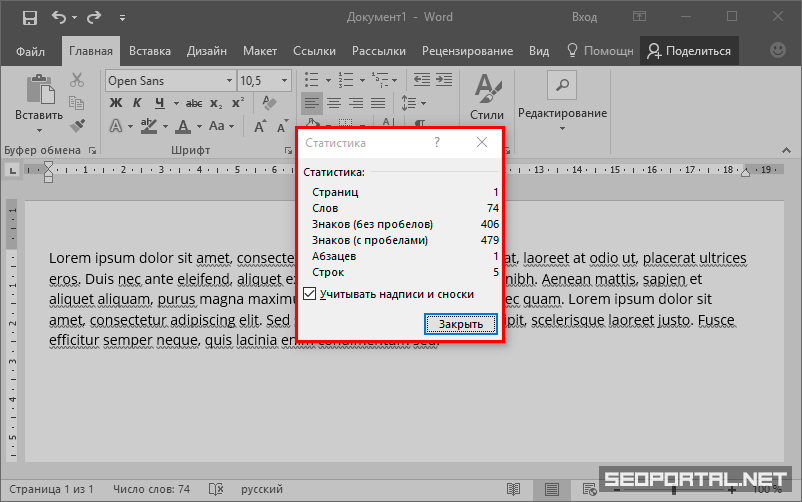Click the proofing errors status bar icon
802x502 pixels.
215,490
